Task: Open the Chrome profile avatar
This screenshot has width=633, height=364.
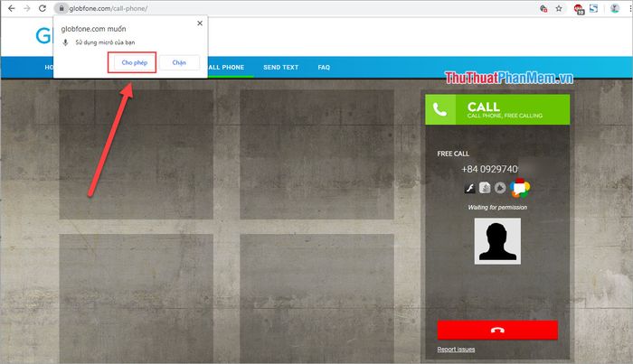Action: point(614,8)
